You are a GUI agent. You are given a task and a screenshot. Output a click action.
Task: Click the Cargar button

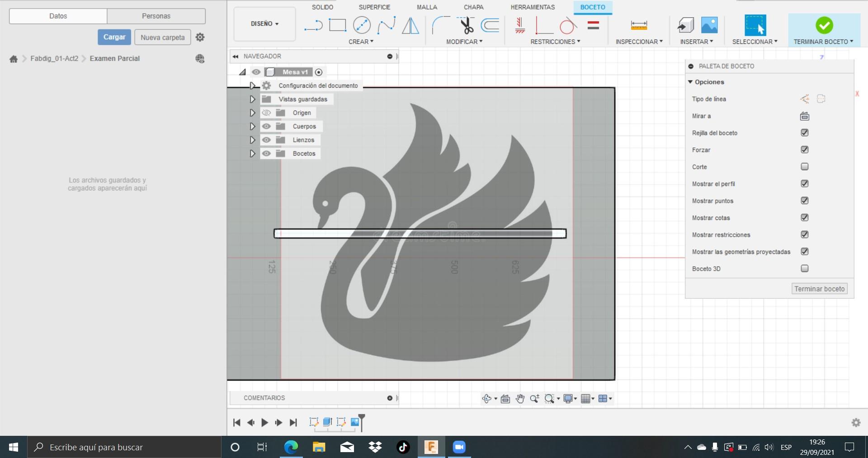pyautogui.click(x=114, y=37)
